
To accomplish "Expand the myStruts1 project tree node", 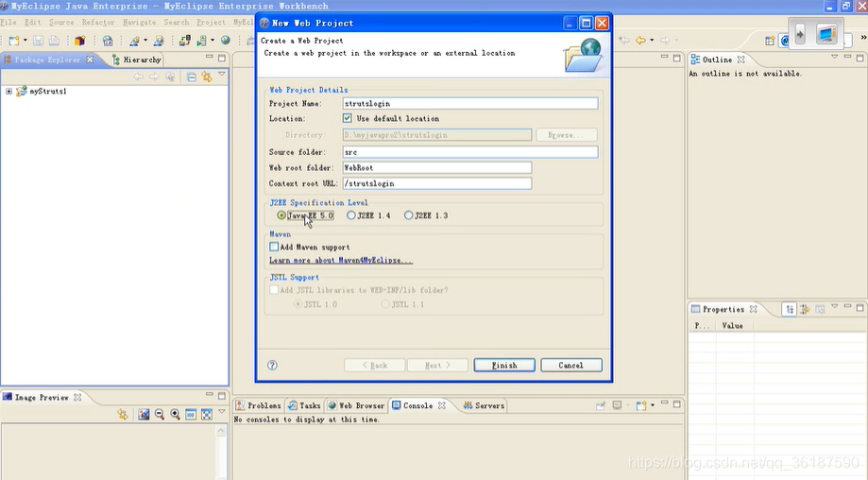I will [x=9, y=92].
